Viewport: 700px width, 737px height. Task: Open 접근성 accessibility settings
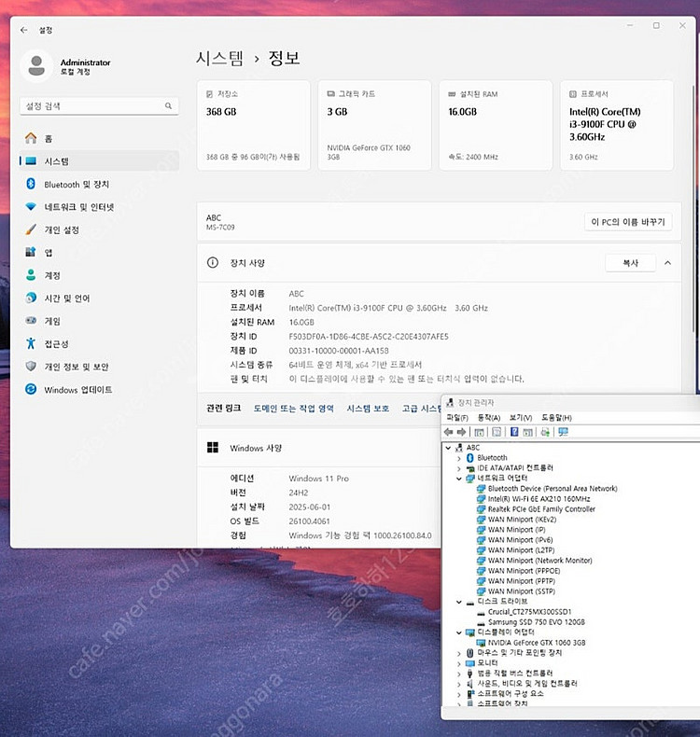coord(99,343)
